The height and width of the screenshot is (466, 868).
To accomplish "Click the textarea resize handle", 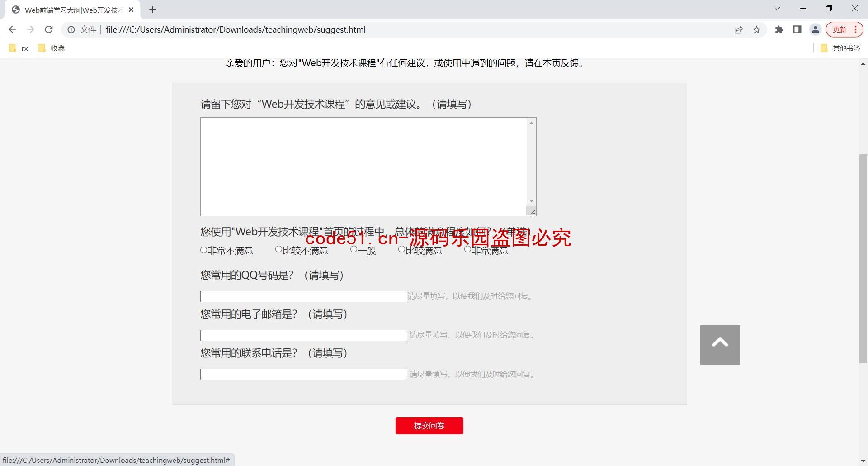I will pyautogui.click(x=532, y=212).
